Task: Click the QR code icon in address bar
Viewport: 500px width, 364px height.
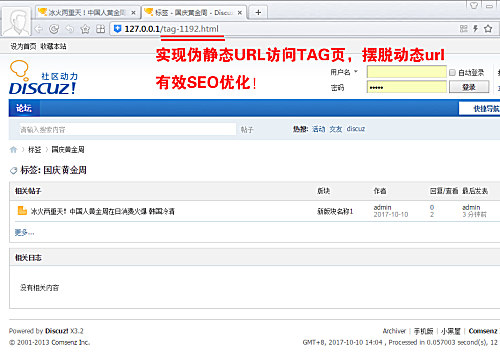Action: (x=463, y=29)
